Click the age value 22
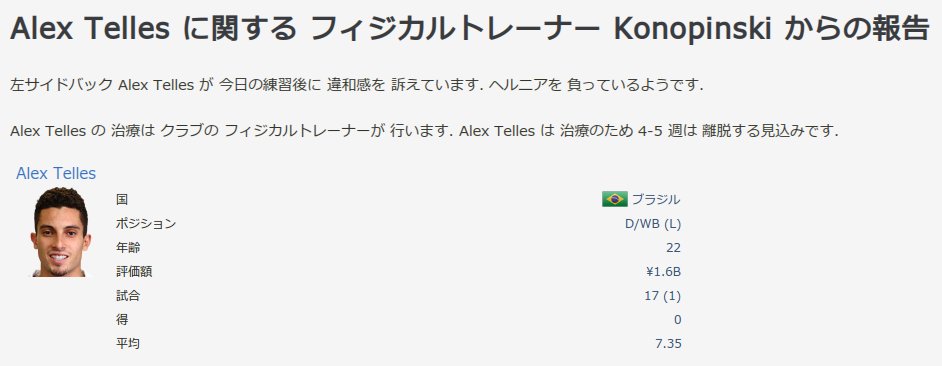 [x=673, y=248]
